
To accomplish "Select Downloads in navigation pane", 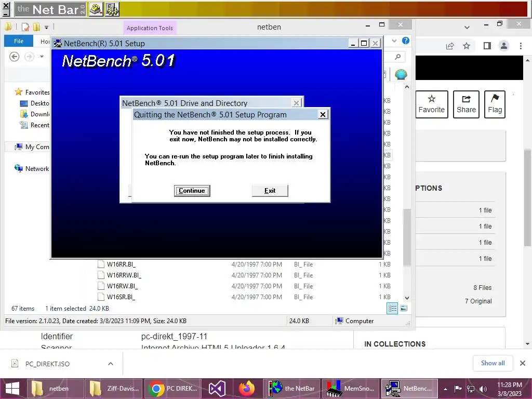I will point(35,114).
